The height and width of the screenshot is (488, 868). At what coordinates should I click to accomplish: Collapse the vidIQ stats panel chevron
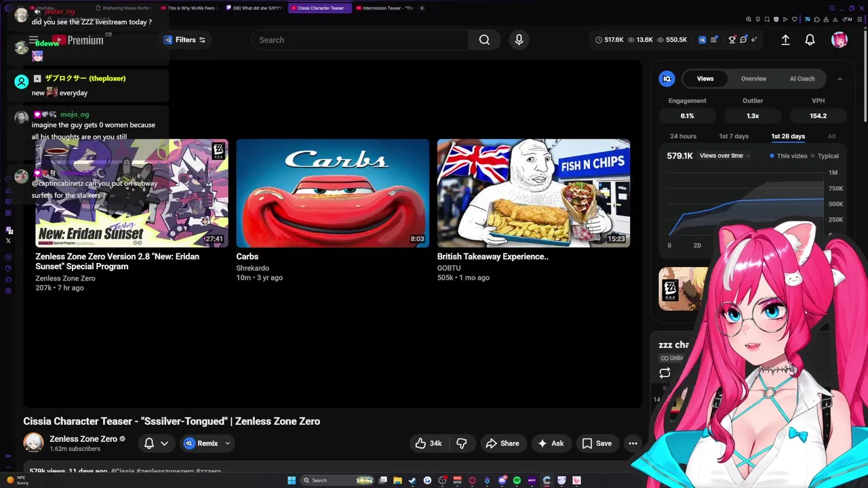[840, 79]
